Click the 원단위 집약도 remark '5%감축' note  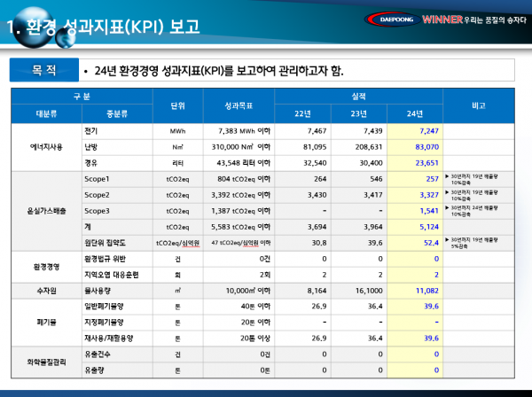point(472,243)
